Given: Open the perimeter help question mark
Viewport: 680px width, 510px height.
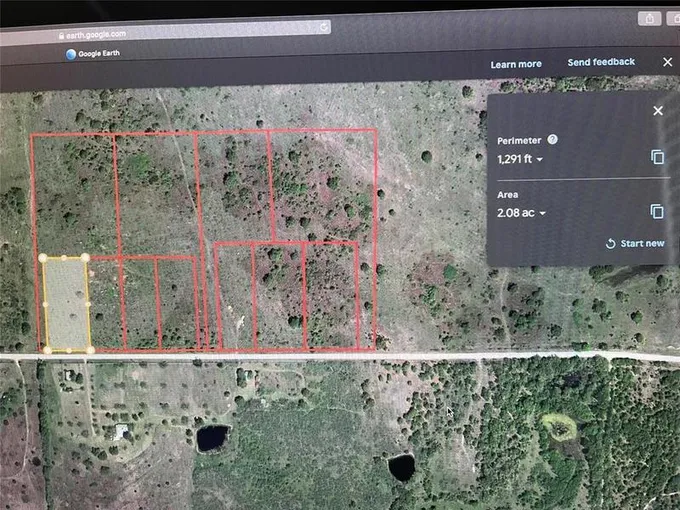Looking at the screenshot, I should tap(552, 139).
